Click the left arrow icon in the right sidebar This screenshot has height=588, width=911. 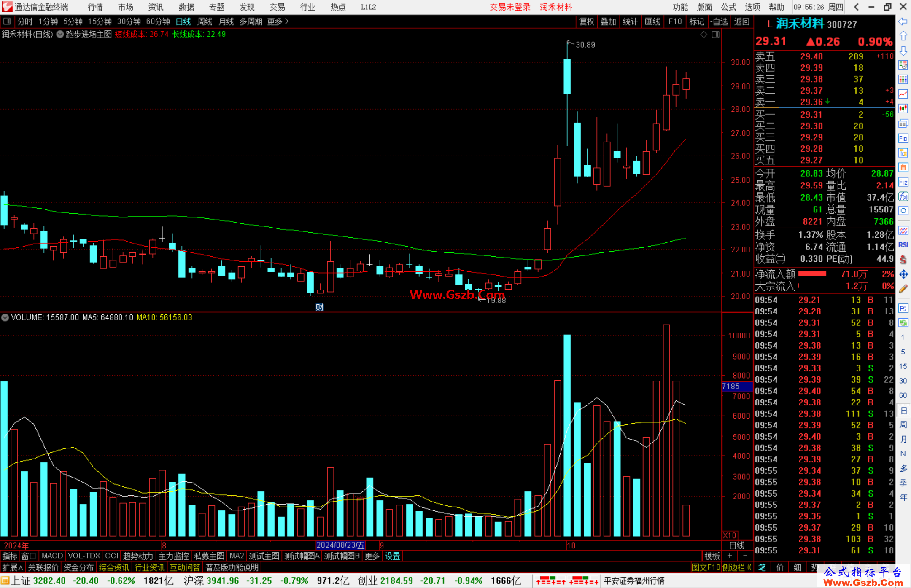pos(903,21)
